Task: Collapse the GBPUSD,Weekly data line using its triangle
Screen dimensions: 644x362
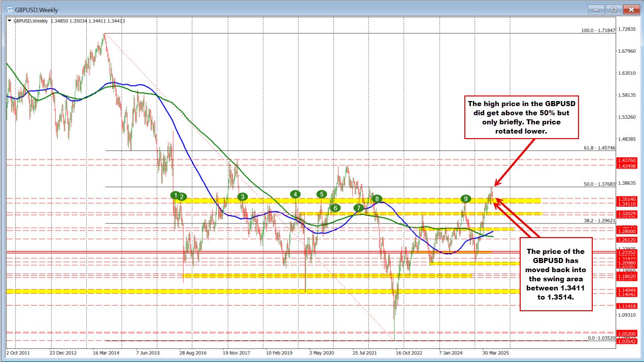Action: click(x=10, y=21)
